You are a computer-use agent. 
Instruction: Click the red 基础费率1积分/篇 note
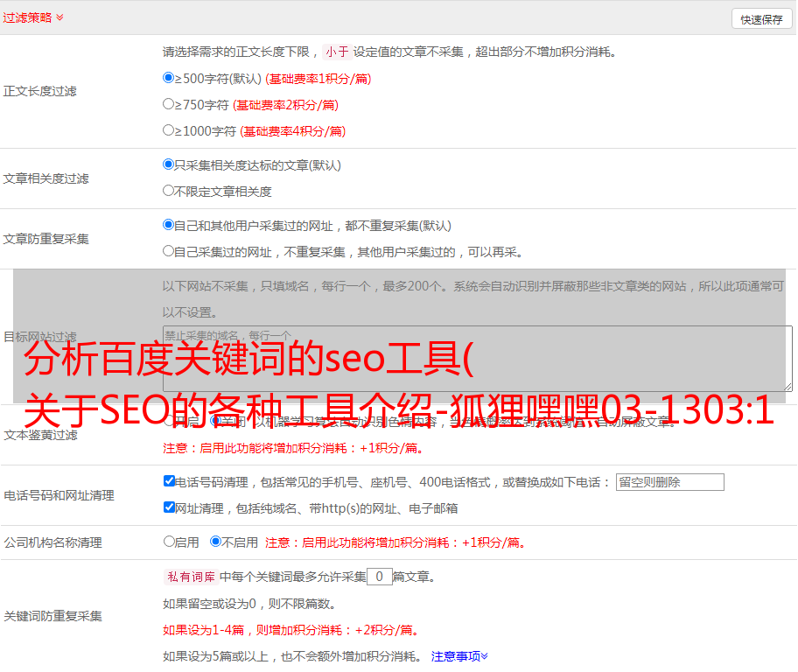pyautogui.click(x=318, y=79)
